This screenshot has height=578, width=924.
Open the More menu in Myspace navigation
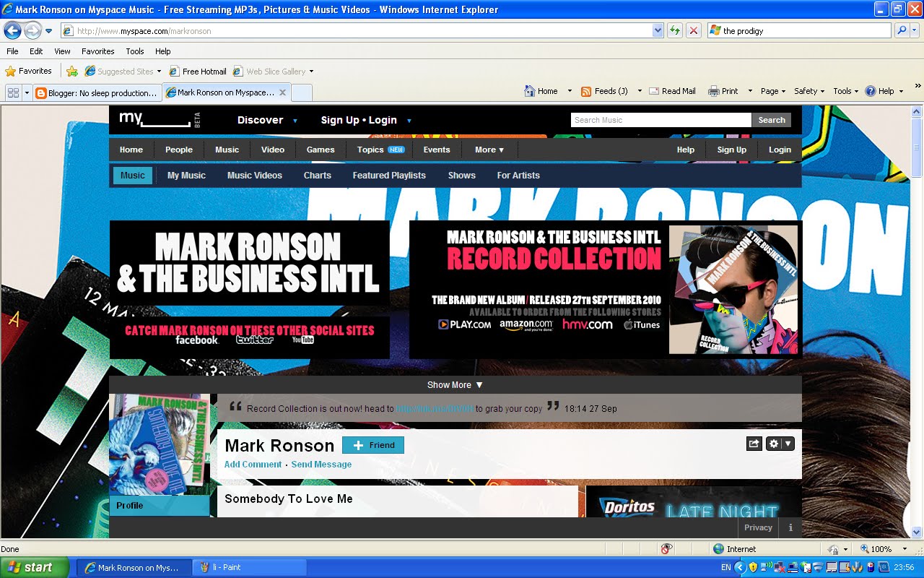(489, 150)
